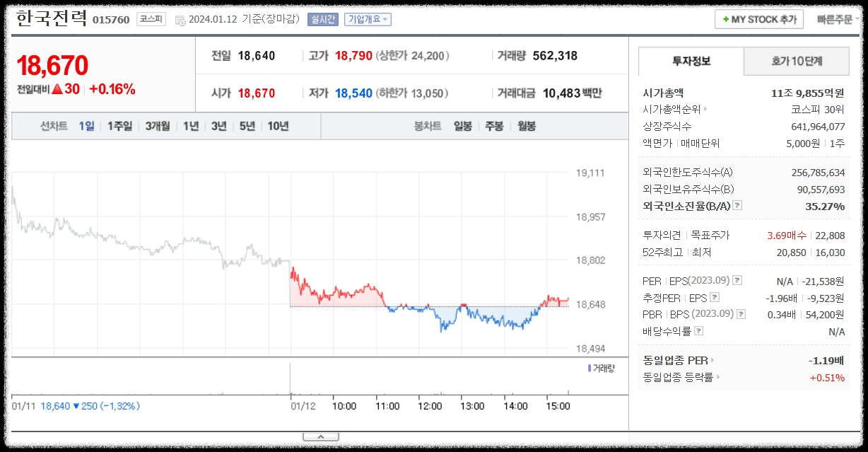Viewport: 868px width, 452px height.
Task: Click previous-day summary 18,640 ▼250 under chart
Action: (x=90, y=406)
